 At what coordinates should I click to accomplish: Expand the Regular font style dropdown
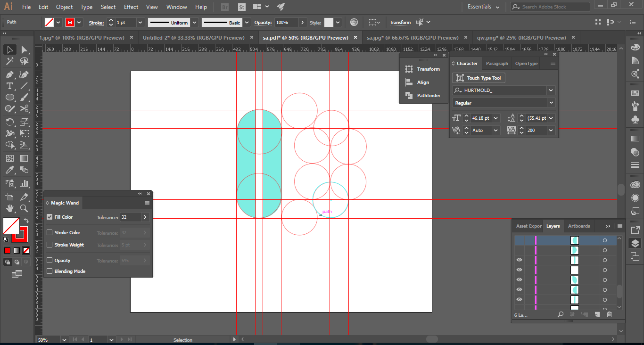551,103
